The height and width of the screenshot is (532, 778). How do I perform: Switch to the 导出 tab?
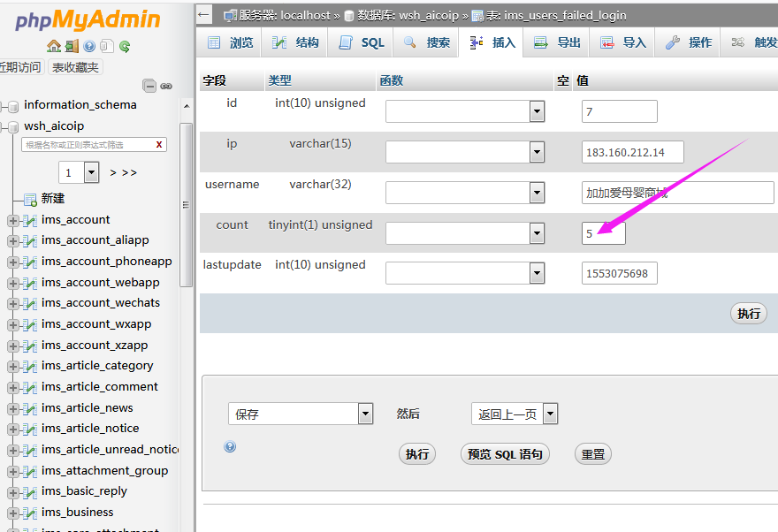coord(558,42)
